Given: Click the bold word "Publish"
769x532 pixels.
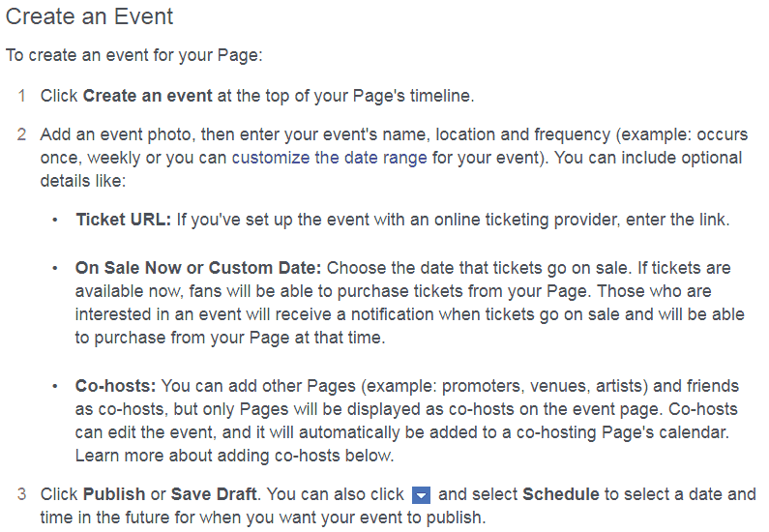Looking at the screenshot, I should pyautogui.click(x=114, y=494).
